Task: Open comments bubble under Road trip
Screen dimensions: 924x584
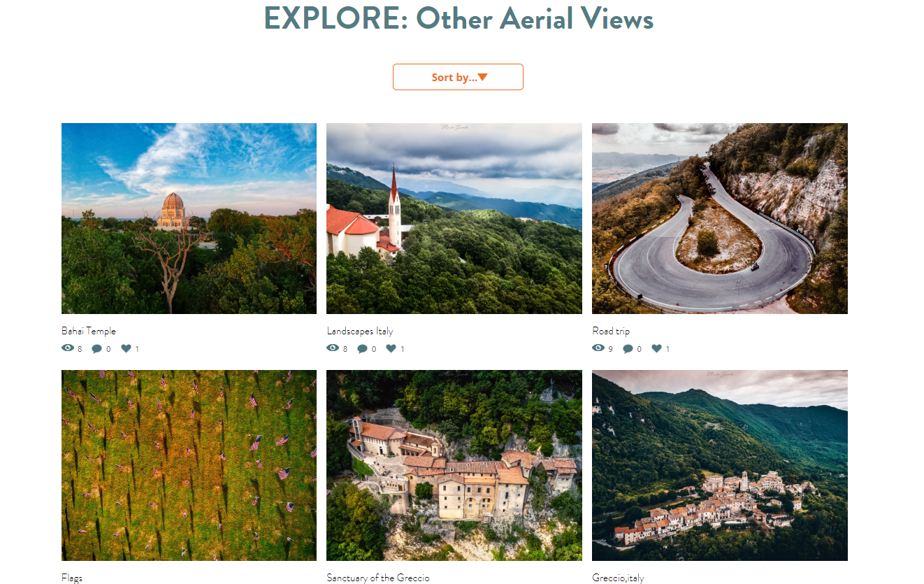Action: tap(628, 348)
